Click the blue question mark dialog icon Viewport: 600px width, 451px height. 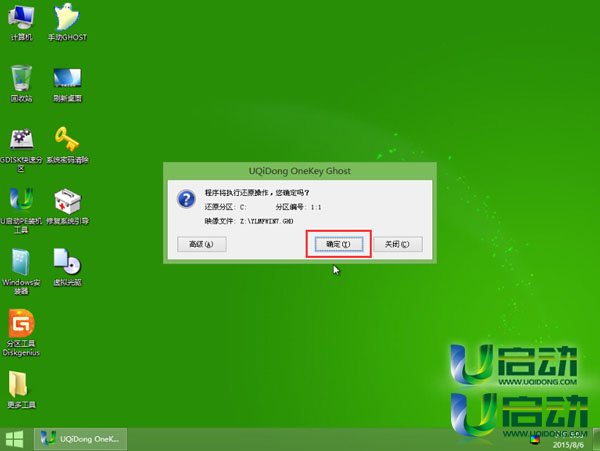pos(186,199)
